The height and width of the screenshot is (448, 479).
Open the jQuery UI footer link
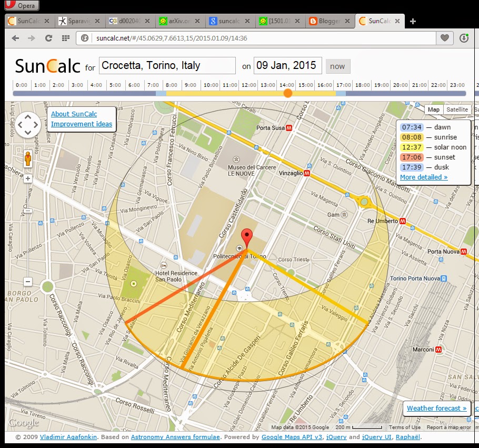coord(377,437)
